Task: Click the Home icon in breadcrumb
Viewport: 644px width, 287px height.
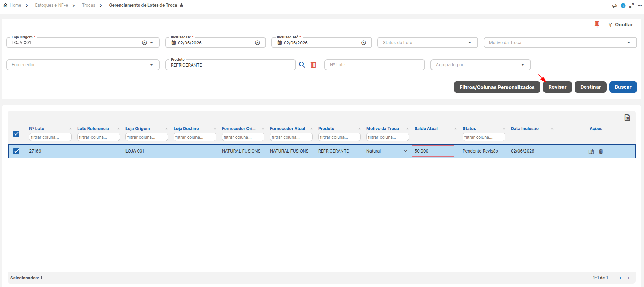Action: 6,5
